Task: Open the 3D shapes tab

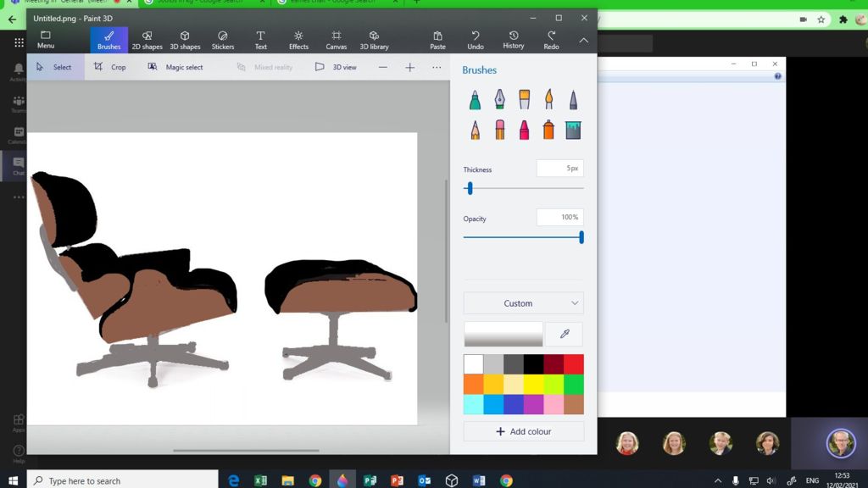Action: tap(185, 41)
